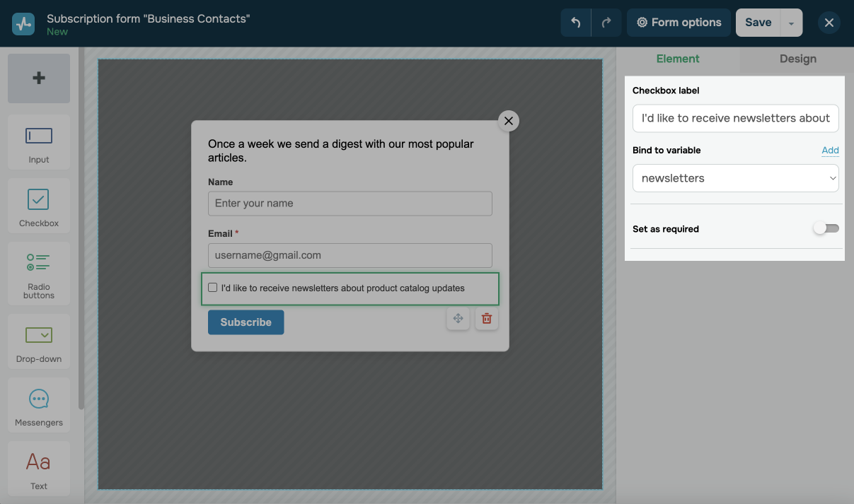854x504 pixels.
Task: Click the Add variable link
Action: tap(830, 150)
